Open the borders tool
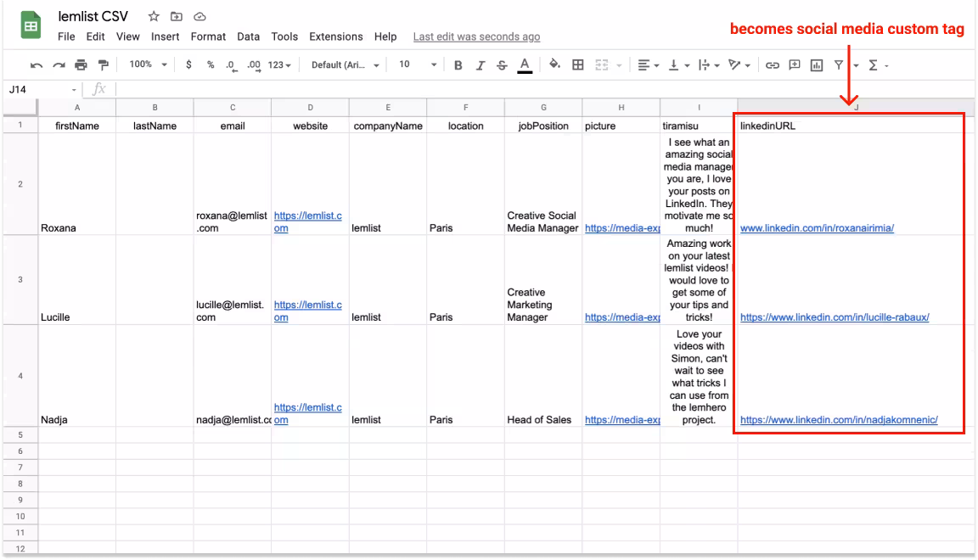The height and width of the screenshot is (560, 978). pyautogui.click(x=578, y=64)
